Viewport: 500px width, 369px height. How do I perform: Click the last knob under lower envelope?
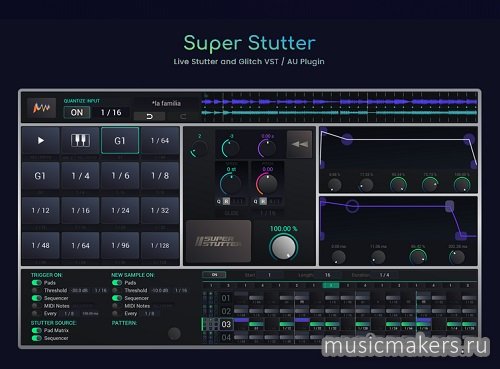(x=457, y=257)
